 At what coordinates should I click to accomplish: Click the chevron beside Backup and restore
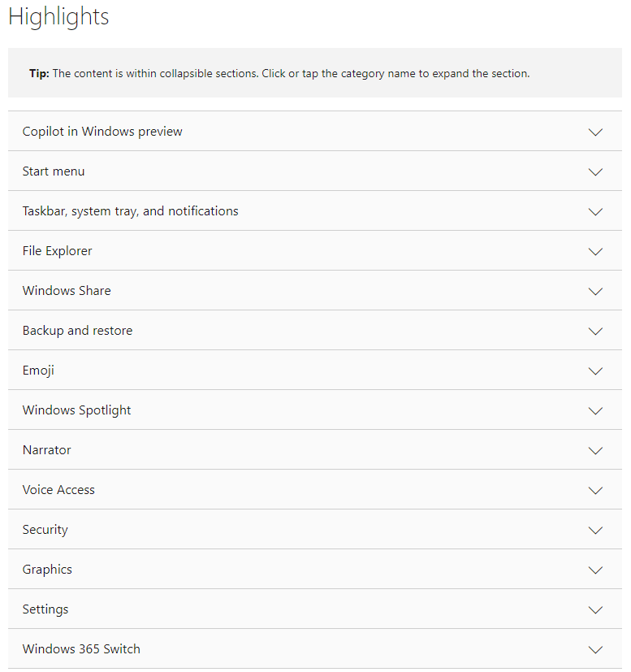595,331
